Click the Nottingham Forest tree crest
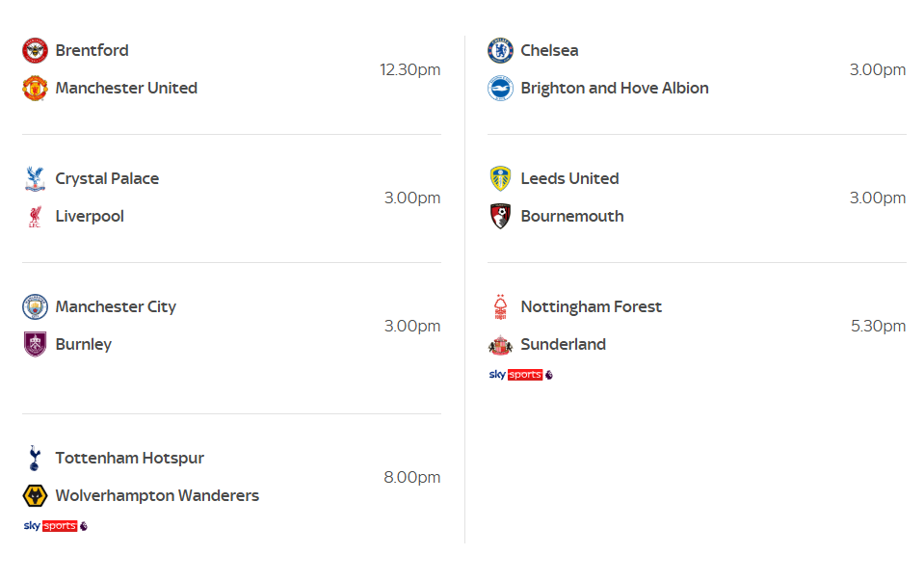Image resolution: width=924 pixels, height=581 pixels. click(x=500, y=306)
